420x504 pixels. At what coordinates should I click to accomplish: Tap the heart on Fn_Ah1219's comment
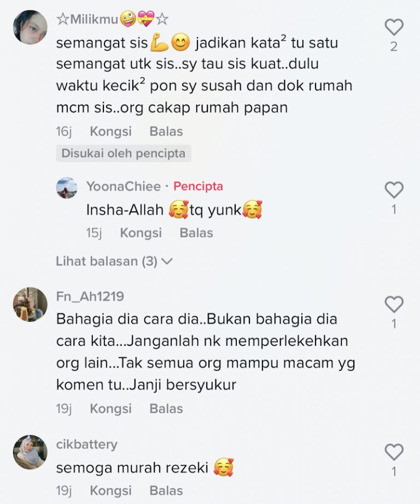tap(394, 304)
